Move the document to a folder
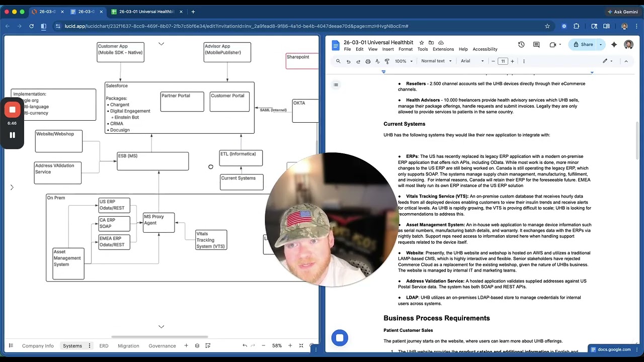644x362 pixels. coord(431,43)
